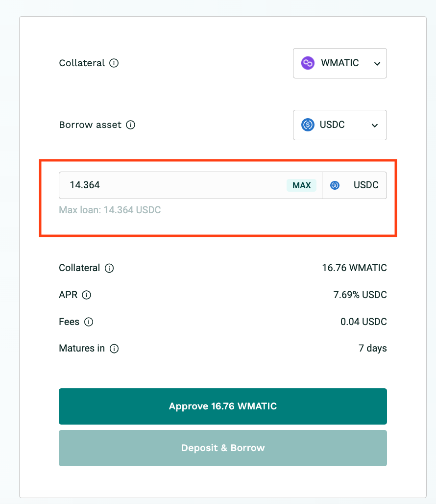Open the USDC borrow asset dropdown

pos(339,125)
